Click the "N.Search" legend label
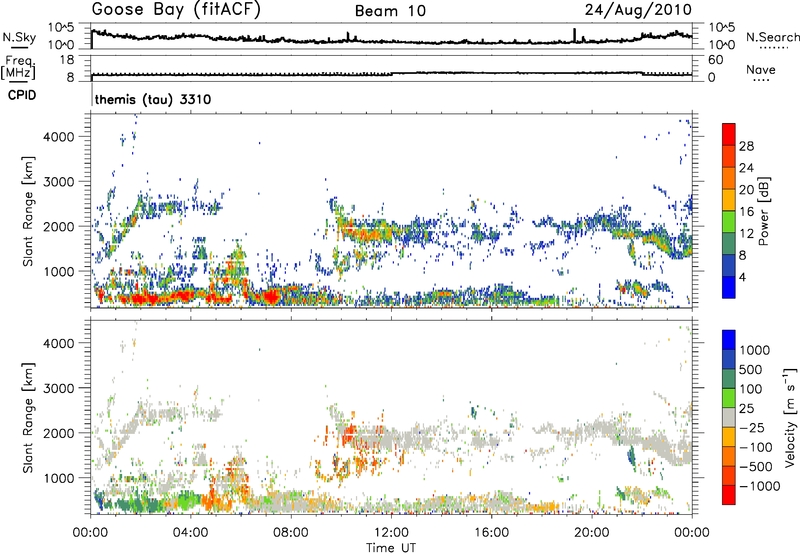This screenshot has width=800, height=554. [x=772, y=37]
